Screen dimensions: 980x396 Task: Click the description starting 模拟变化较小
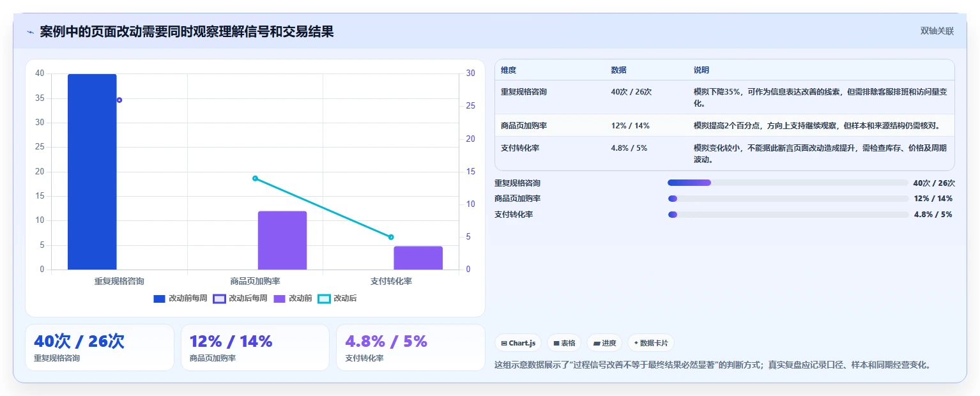820,153
